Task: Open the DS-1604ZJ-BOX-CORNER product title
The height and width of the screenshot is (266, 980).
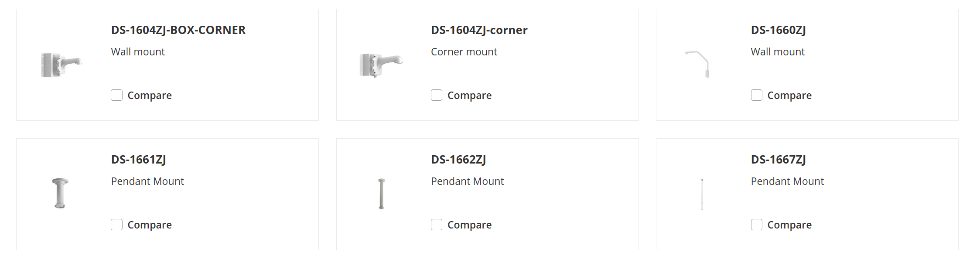Action: (178, 30)
